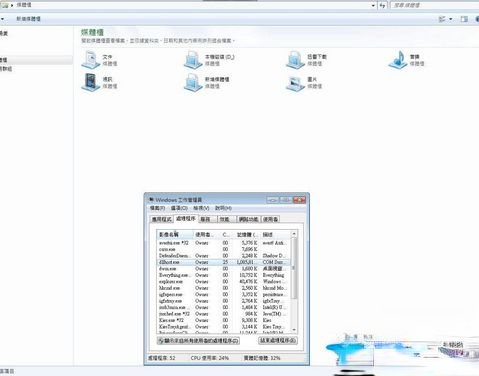
Task: Select the hkcmd.exe process row
Action: [224, 288]
